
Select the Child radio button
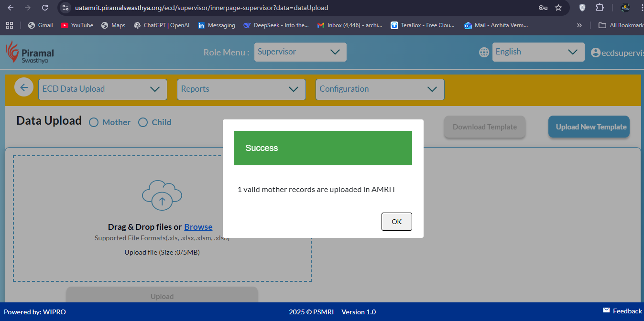point(143,122)
